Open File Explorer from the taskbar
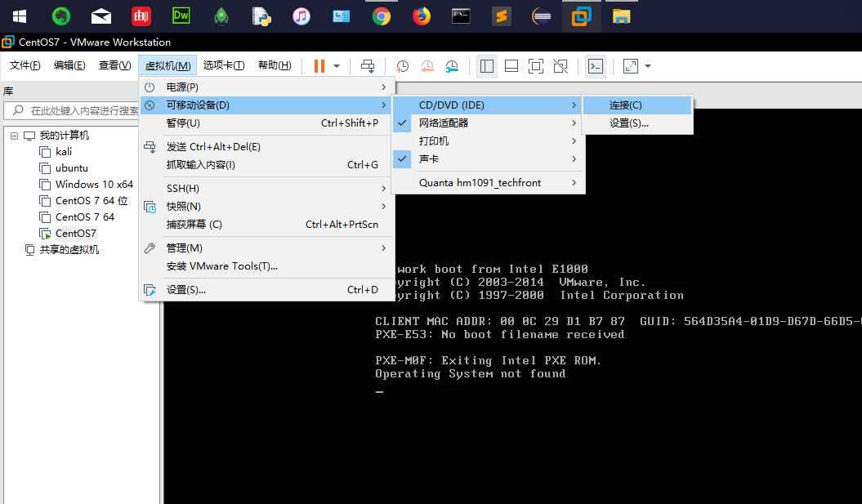The height and width of the screenshot is (504, 862). pos(621,16)
